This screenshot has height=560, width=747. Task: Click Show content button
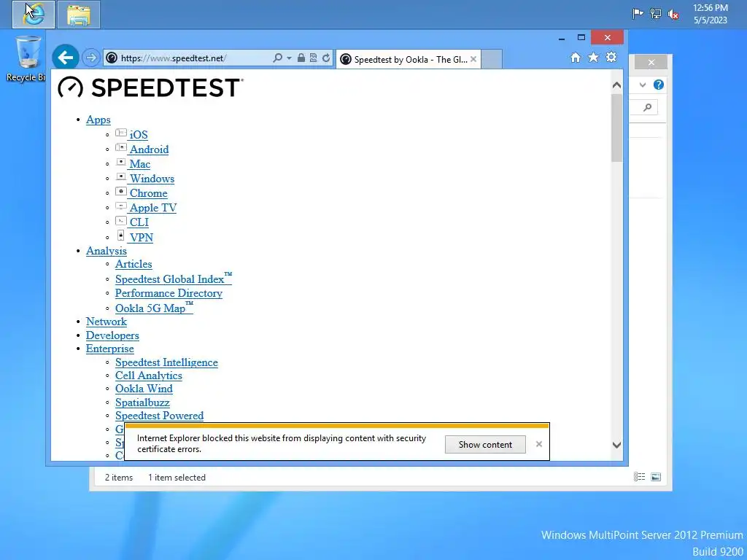485,444
